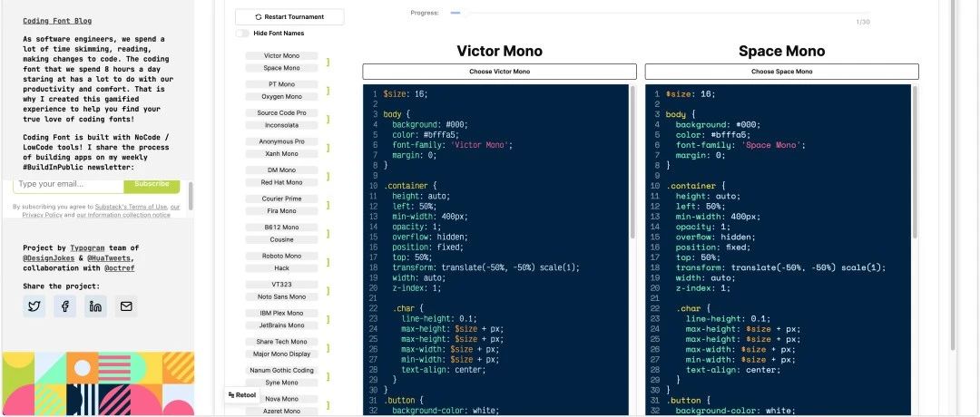Image resolution: width=980 pixels, height=417 pixels.
Task: Click the Victor Mono heading
Action: (499, 51)
